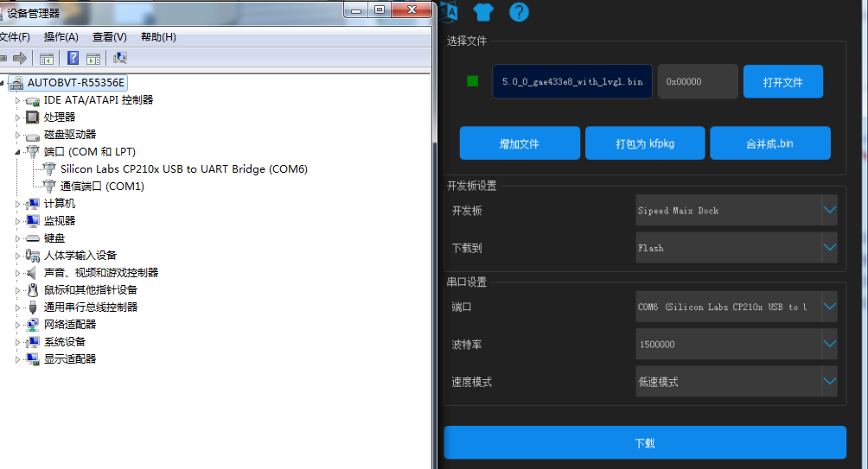Click the mice and pointing devices icon
The height and width of the screenshot is (469, 868).
point(33,290)
